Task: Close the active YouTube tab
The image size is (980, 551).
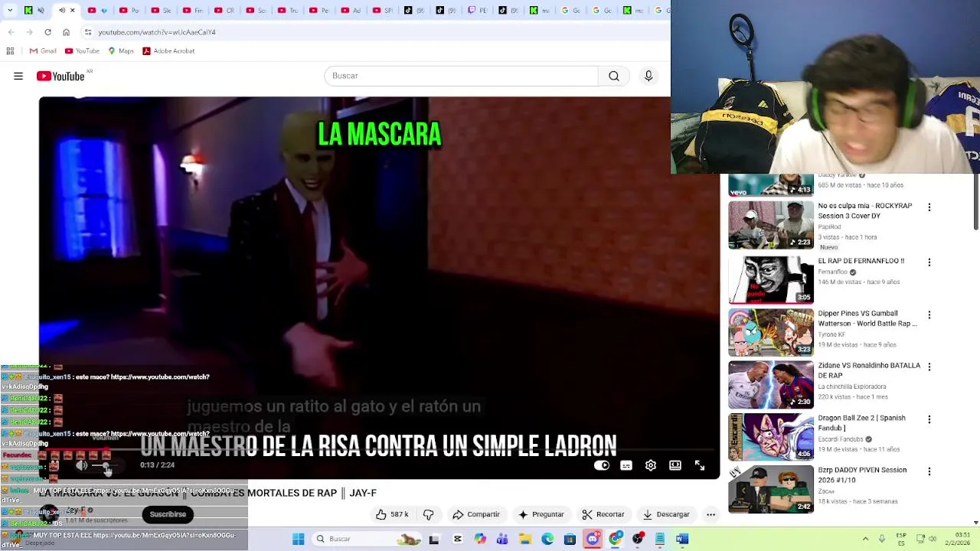Action: 73,11
